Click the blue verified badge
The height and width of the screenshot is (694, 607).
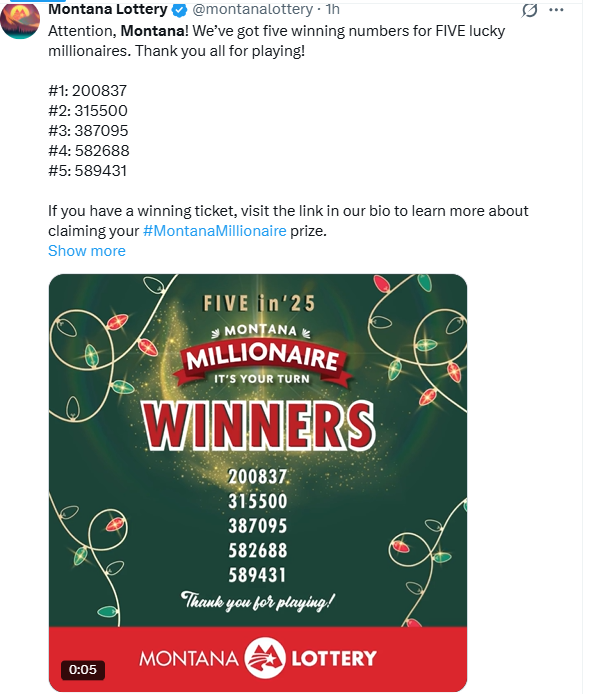[x=179, y=10]
